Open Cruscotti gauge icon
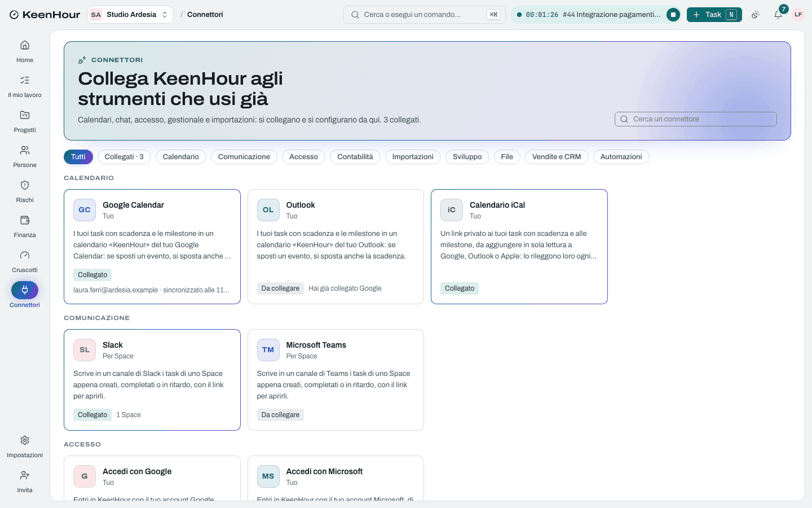Image resolution: width=812 pixels, height=508 pixels. (25, 255)
